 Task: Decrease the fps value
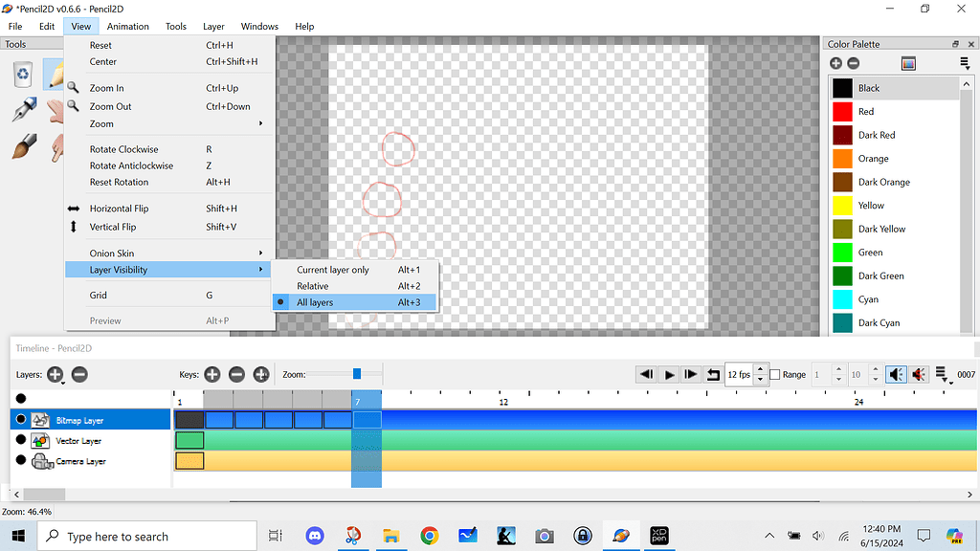pos(760,379)
